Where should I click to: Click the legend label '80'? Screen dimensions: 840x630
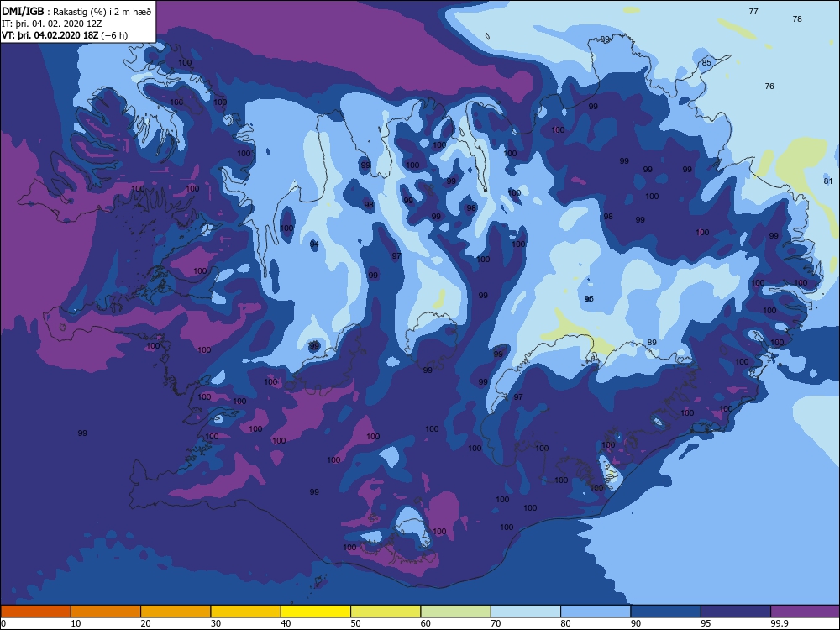coord(565,623)
